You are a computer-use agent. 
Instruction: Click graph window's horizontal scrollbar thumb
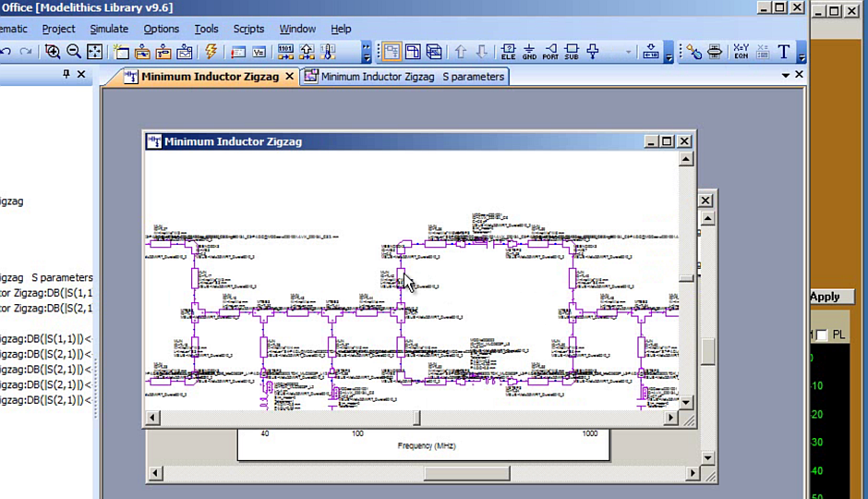pos(466,473)
